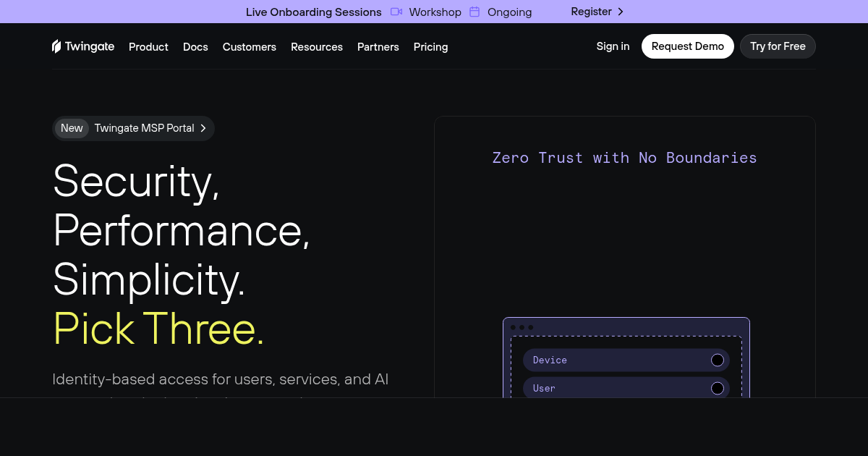Click the New badge
Image resolution: width=868 pixels, height=456 pixels.
click(72, 128)
